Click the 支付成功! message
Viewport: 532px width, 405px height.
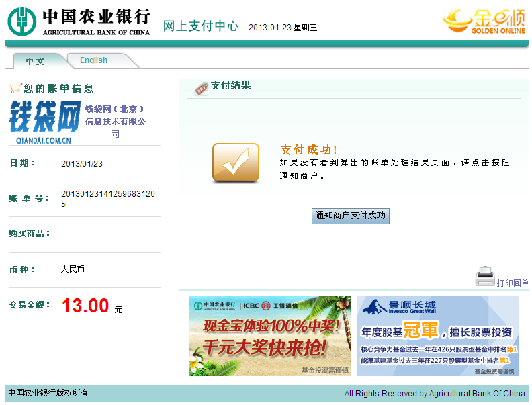coord(309,150)
